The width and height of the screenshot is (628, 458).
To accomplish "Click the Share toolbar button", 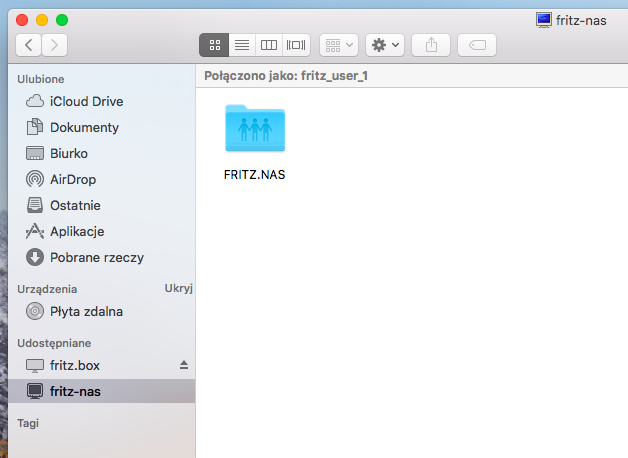I will 431,45.
